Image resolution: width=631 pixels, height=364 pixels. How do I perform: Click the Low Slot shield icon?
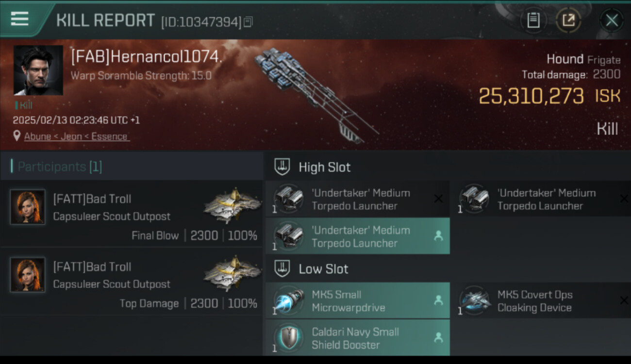coord(282,269)
